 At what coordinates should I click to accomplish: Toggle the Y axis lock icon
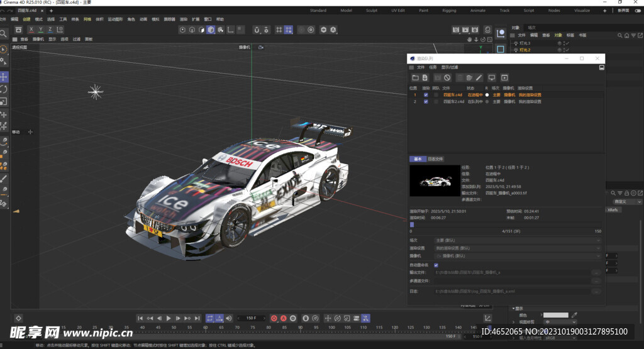(x=41, y=30)
